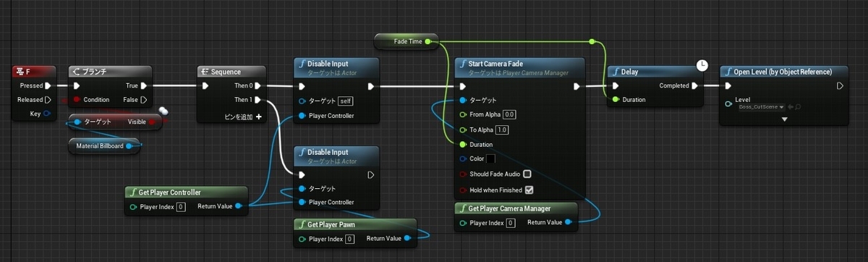The image size is (868, 262).
Task: Open the Color swatch on Start Camera Fade
Action: coord(490,159)
